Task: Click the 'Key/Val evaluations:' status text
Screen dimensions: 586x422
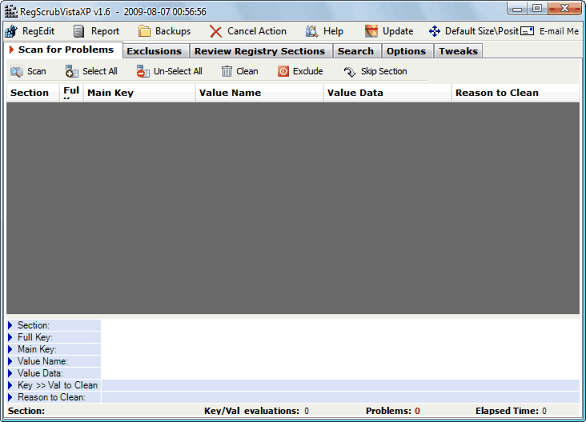Action: (252, 411)
